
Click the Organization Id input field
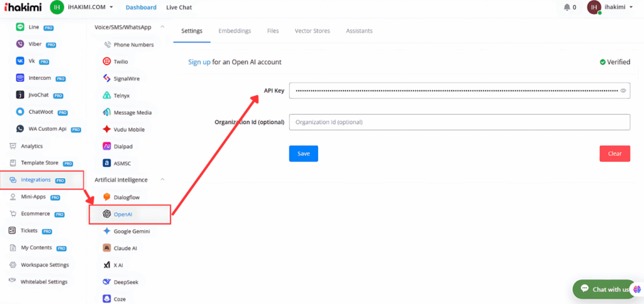pyautogui.click(x=459, y=122)
